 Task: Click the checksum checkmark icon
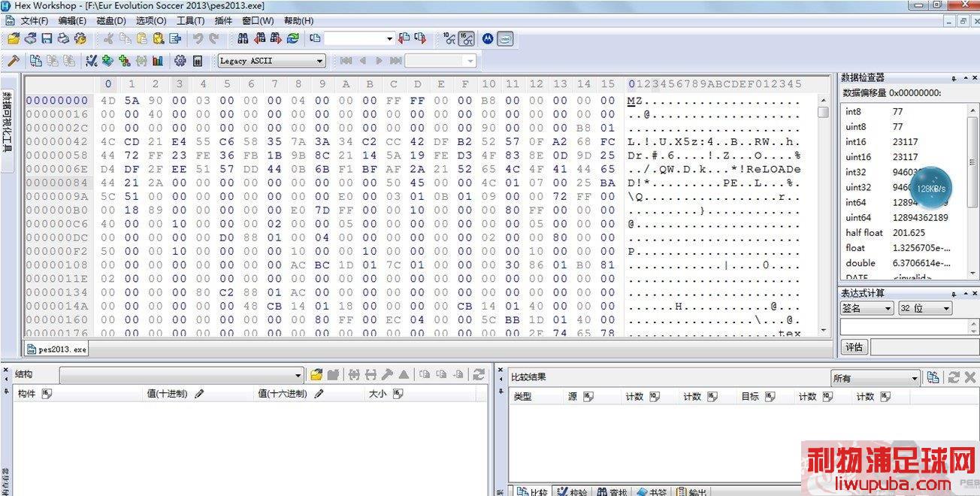point(91,61)
